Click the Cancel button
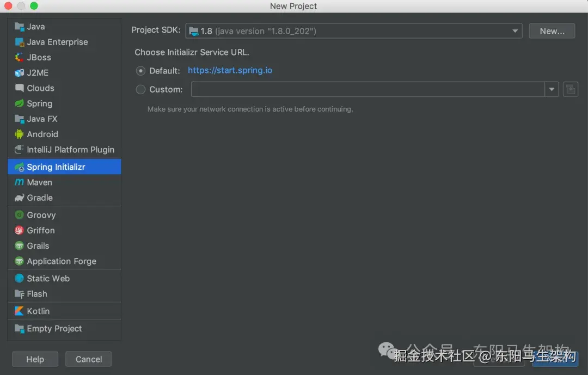The image size is (588, 375). pos(89,359)
